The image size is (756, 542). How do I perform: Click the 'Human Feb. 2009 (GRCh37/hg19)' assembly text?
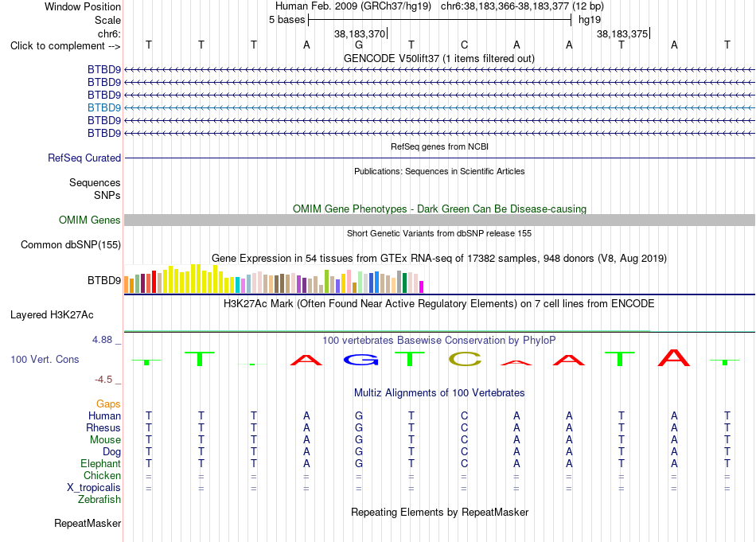click(354, 6)
